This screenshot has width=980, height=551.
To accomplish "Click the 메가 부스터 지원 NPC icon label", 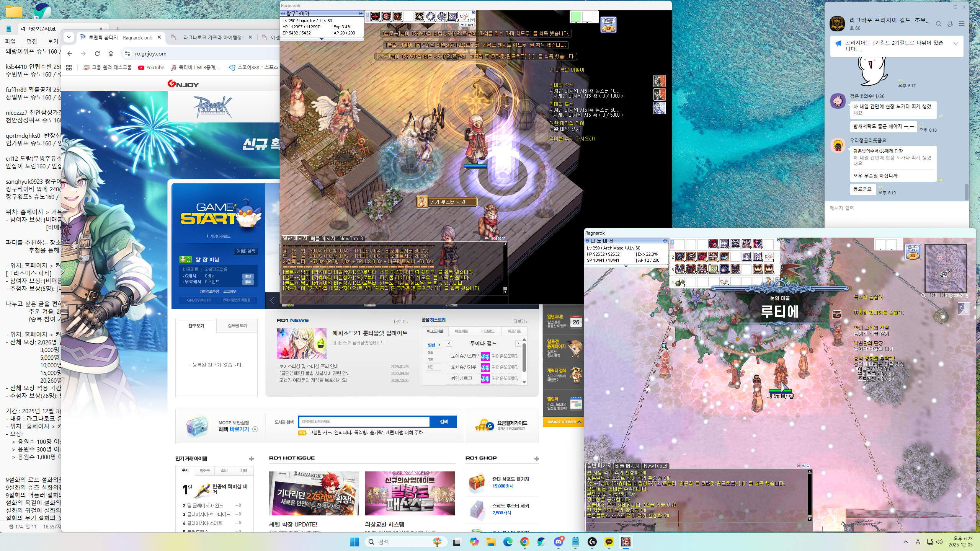I will [447, 202].
